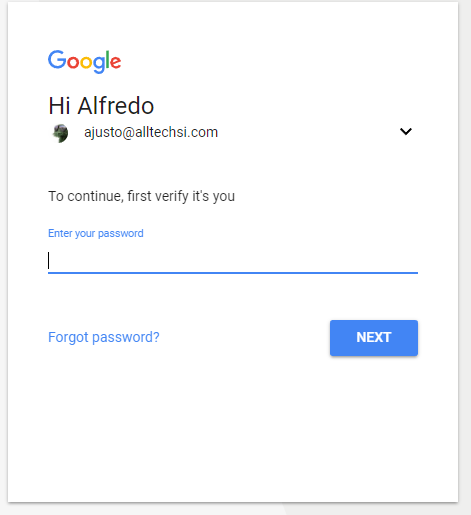Expand the account switcher chevron
The image size is (471, 515).
[406, 131]
